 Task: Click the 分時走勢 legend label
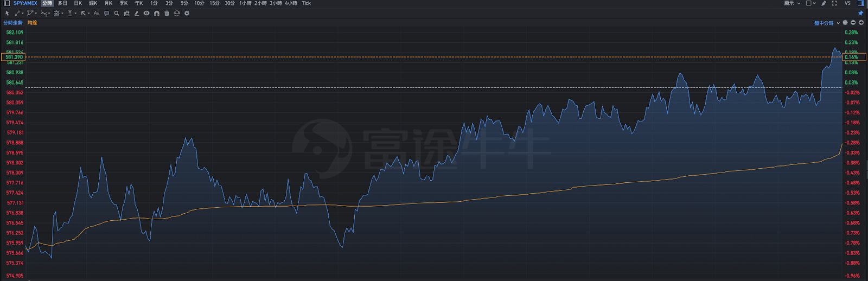point(13,23)
